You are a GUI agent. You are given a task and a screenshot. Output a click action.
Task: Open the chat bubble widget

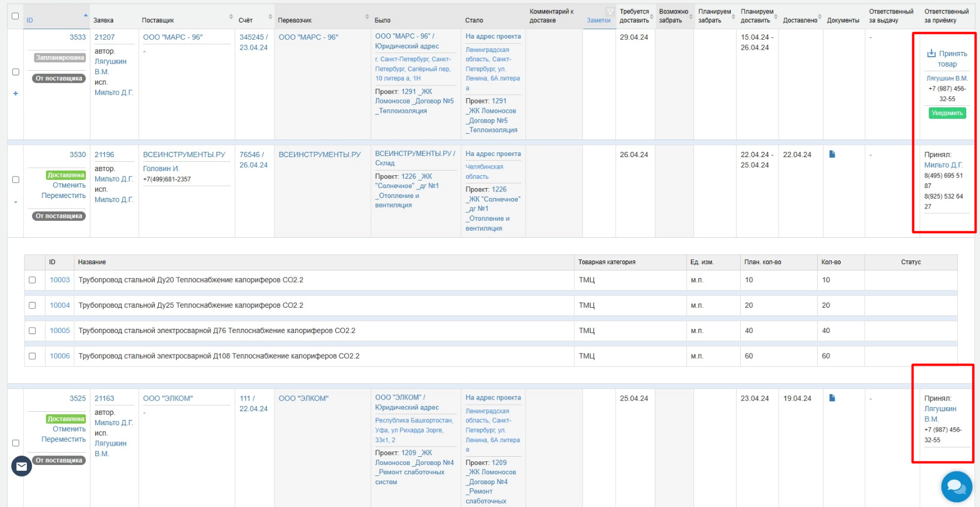(957, 487)
